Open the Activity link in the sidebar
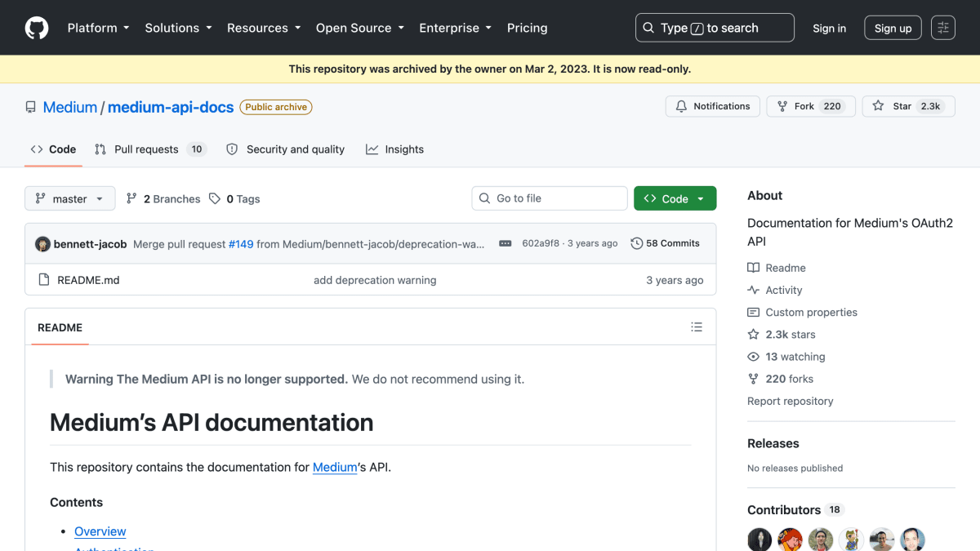980x551 pixels. [x=775, y=290]
